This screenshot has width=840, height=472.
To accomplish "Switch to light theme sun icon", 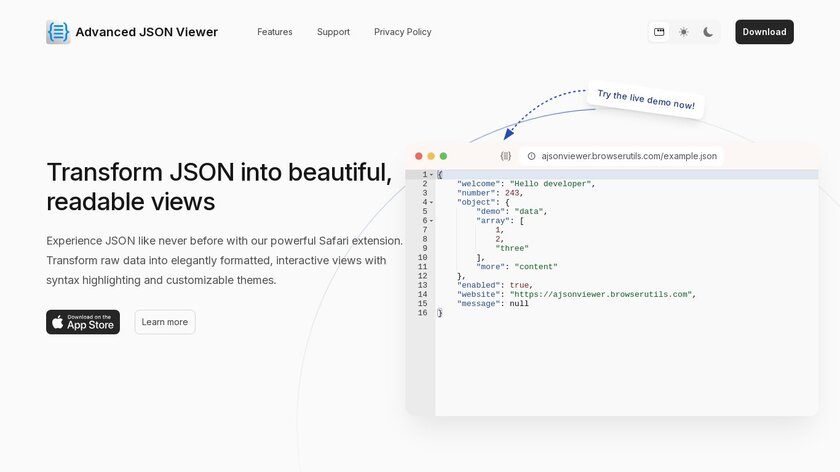I will click(684, 32).
